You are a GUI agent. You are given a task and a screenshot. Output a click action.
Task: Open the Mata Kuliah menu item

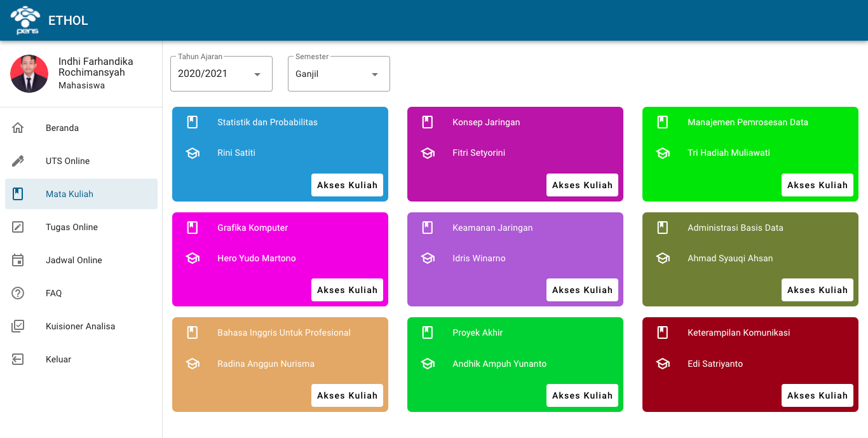pos(81,194)
